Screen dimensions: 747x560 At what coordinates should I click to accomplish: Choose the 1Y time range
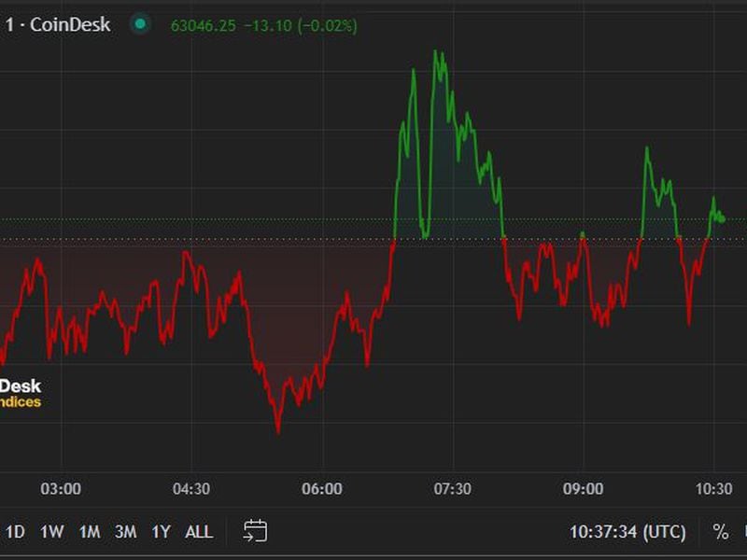coord(161,532)
